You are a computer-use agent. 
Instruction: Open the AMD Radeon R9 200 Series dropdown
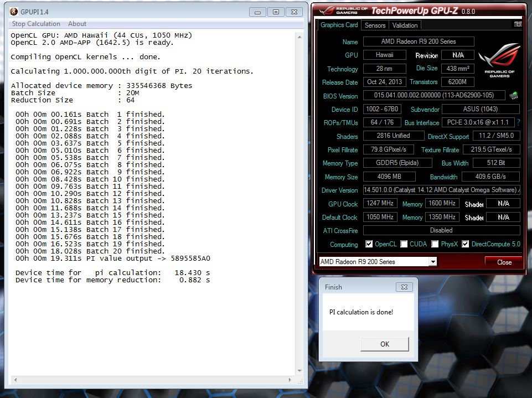click(x=432, y=262)
